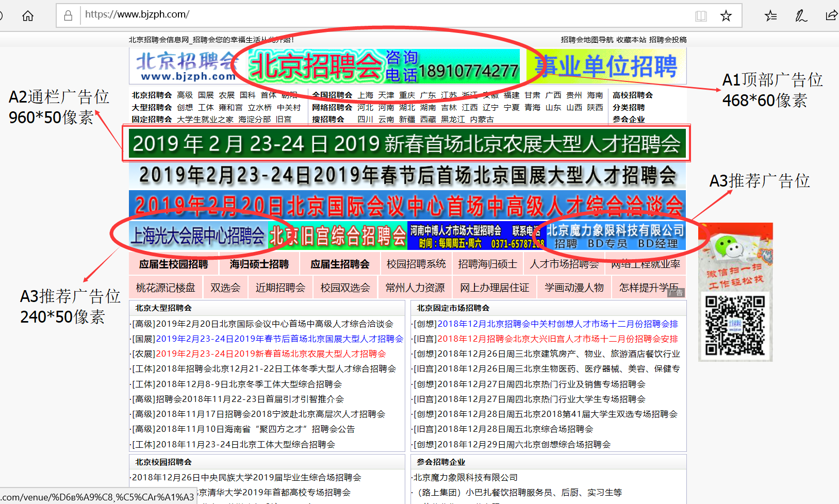This screenshot has height=504, width=839.
Task: Open the 事业单位招聘 banner
Action: pos(606,66)
